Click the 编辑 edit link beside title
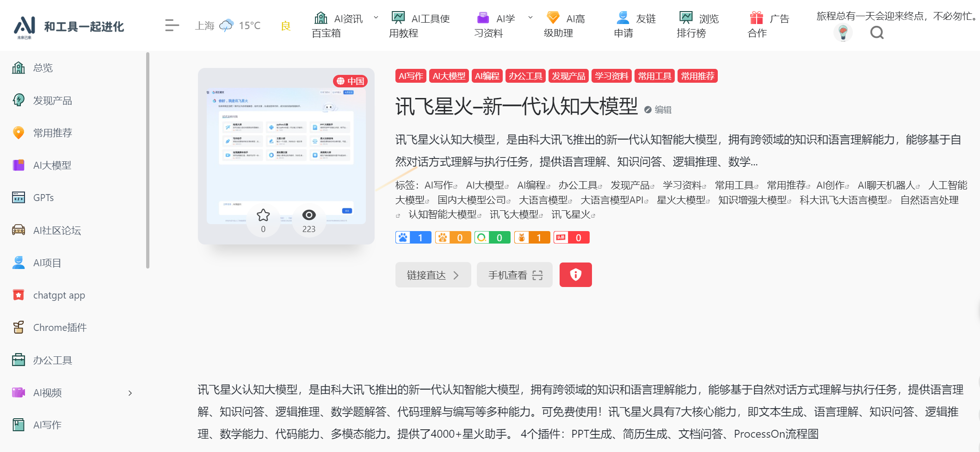The height and width of the screenshot is (452, 980). pos(658,110)
